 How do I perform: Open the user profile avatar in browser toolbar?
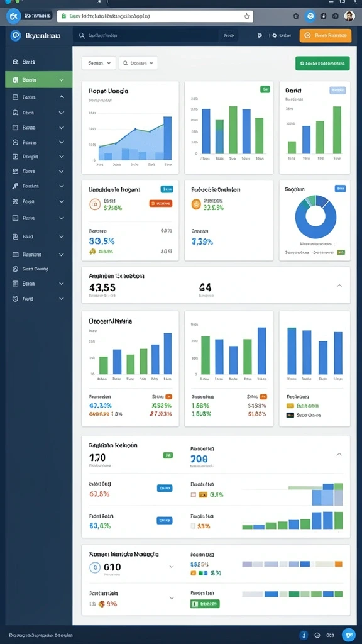[x=349, y=16]
